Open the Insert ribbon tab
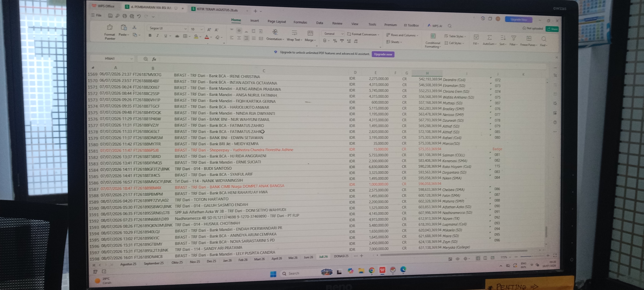The image size is (644, 290). 255,21
